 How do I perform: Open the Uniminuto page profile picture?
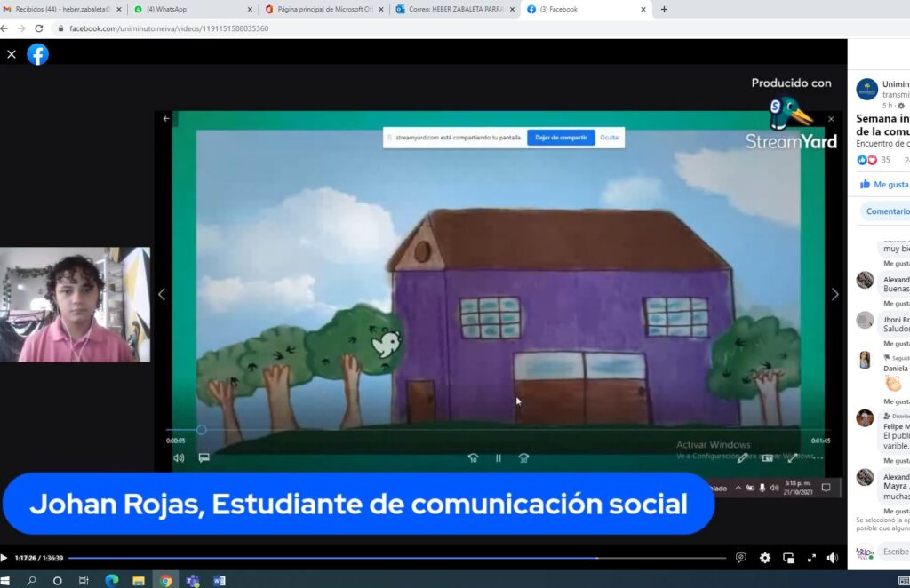coord(867,90)
